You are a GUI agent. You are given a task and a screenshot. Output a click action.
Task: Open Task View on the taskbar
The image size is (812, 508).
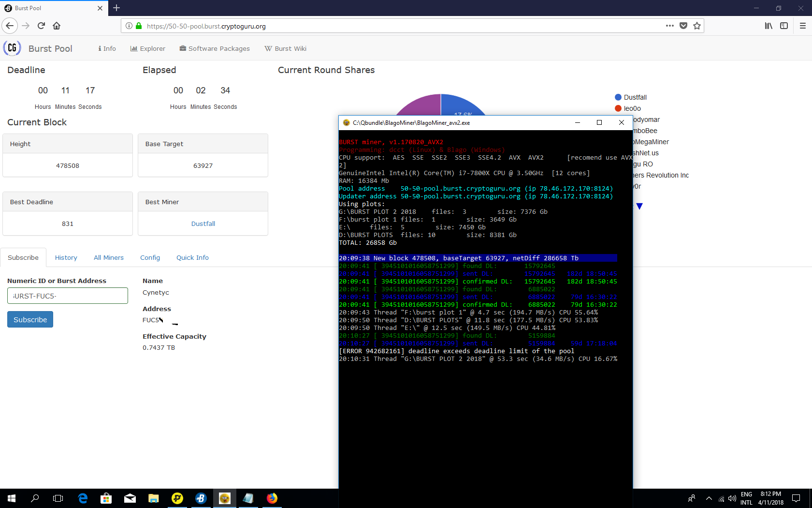coord(58,498)
